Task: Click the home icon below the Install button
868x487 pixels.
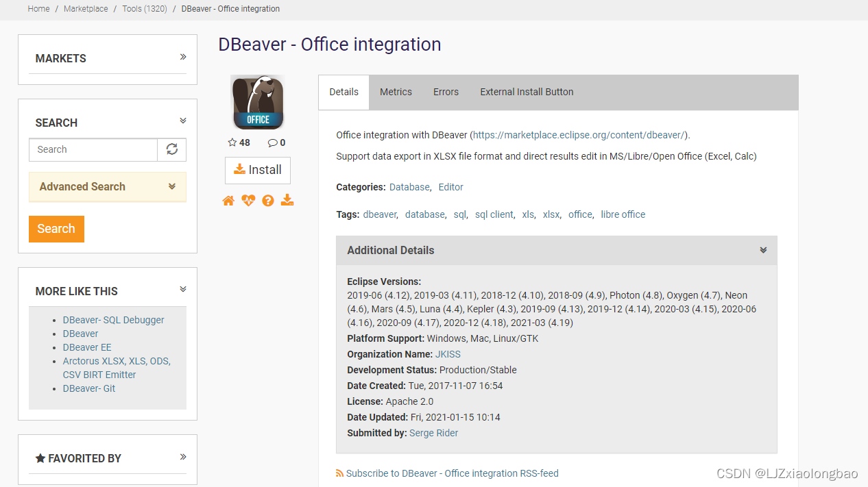Action: coord(228,200)
